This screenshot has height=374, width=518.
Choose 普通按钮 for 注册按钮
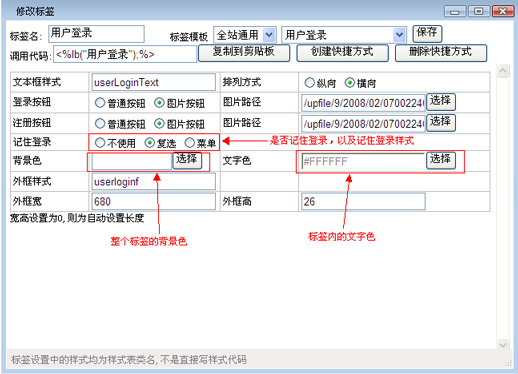[x=100, y=124]
